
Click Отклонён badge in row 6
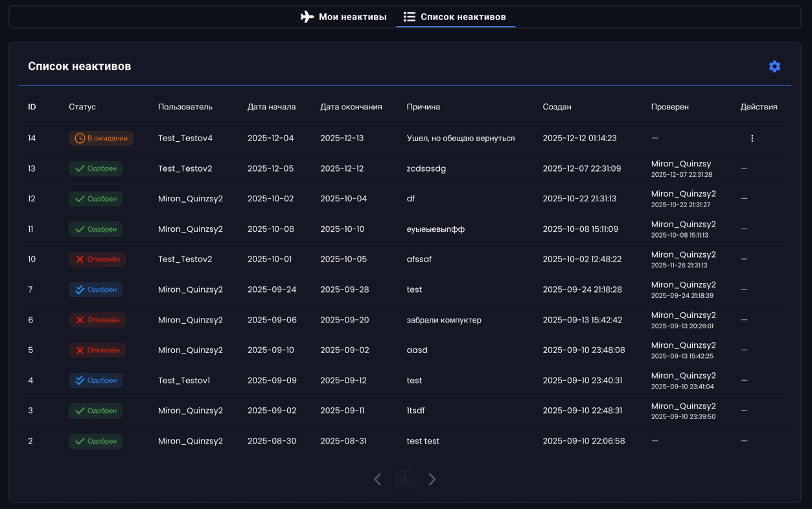(x=97, y=320)
